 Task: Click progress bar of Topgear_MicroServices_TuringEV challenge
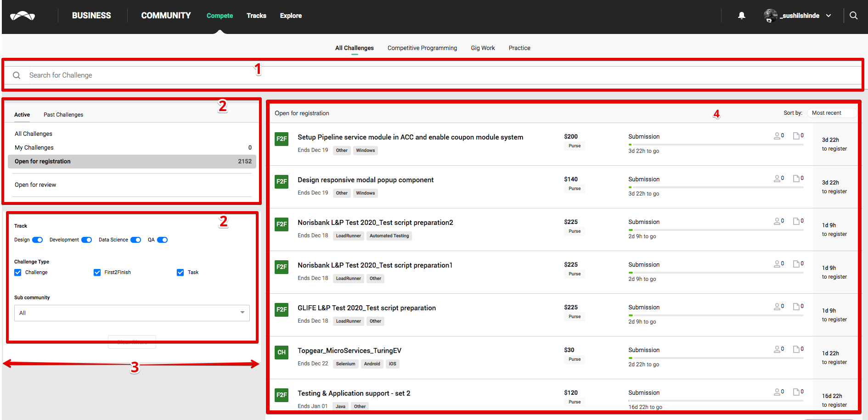(x=716, y=358)
